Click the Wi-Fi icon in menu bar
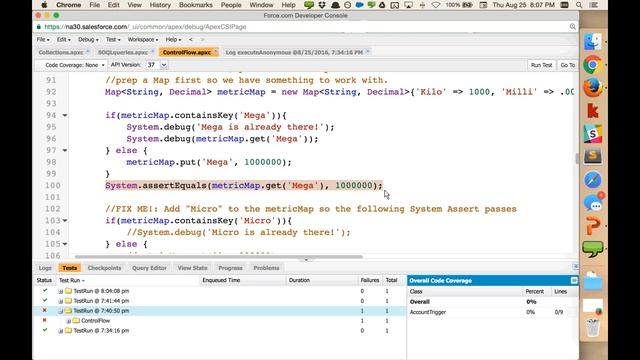The height and width of the screenshot is (360, 640). pyautogui.click(x=436, y=5)
